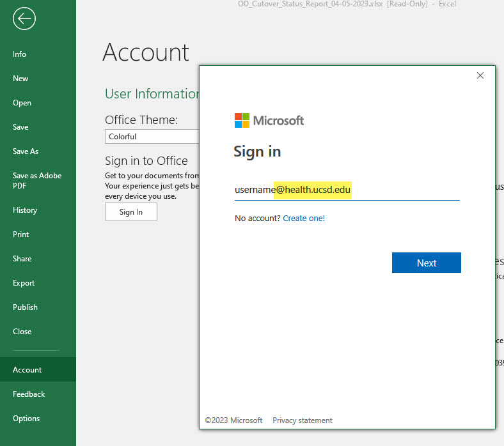
Task: Click the blue Next button
Action: [x=426, y=263]
